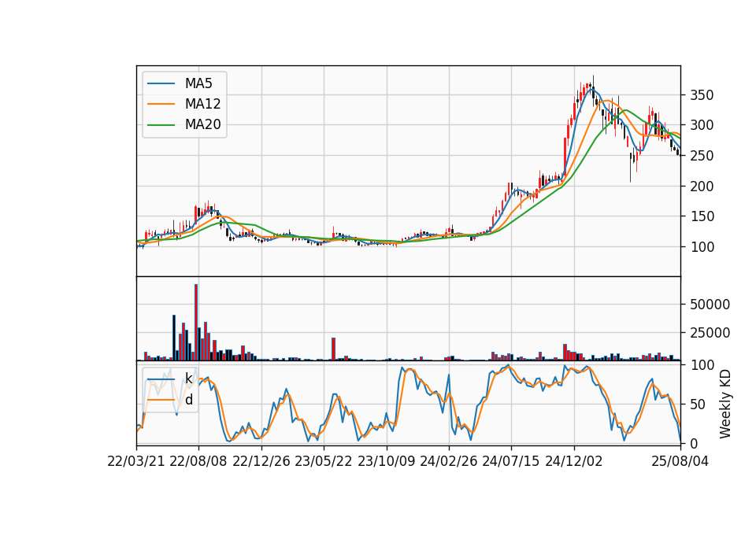Screen dimensions: 756x543
Task: Click the 50000 volume axis tick
Action: pyautogui.click(x=710, y=305)
